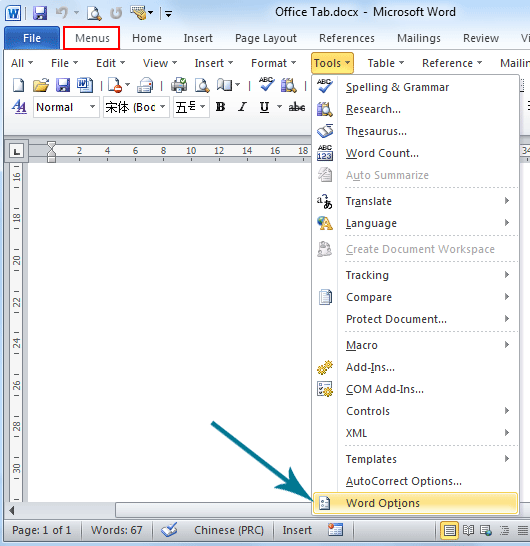Open a file with the folder icon
The height and width of the screenshot is (546, 530).
[x=41, y=85]
